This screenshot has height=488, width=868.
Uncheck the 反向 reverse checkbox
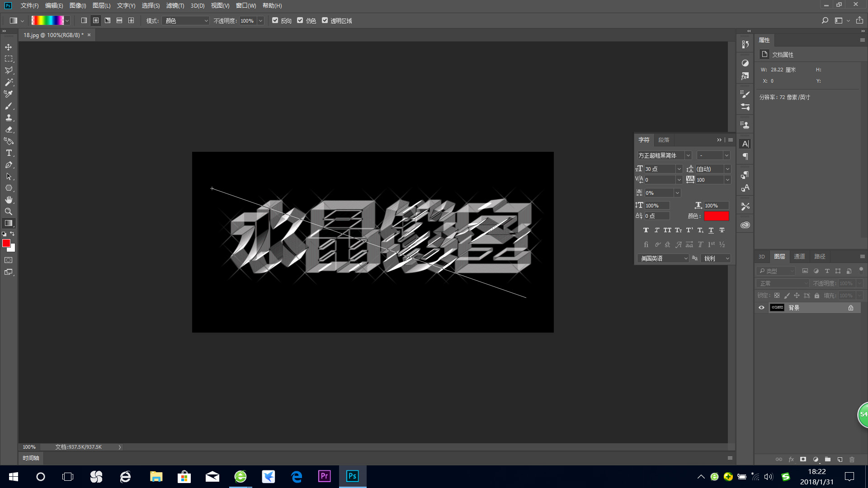pyautogui.click(x=275, y=20)
